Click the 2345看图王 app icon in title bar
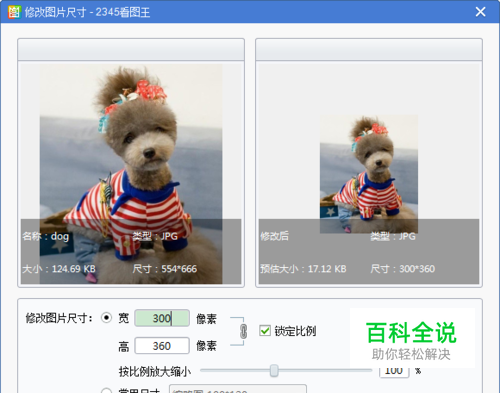500x393 pixels. click(14, 12)
